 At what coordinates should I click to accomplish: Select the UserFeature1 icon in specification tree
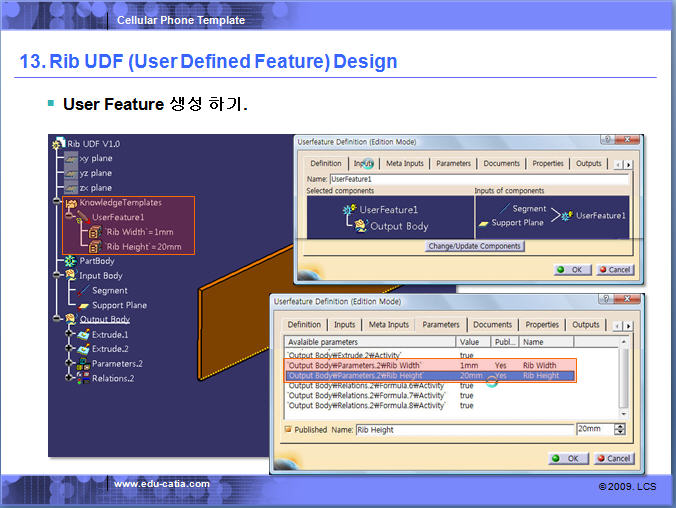coord(83,217)
